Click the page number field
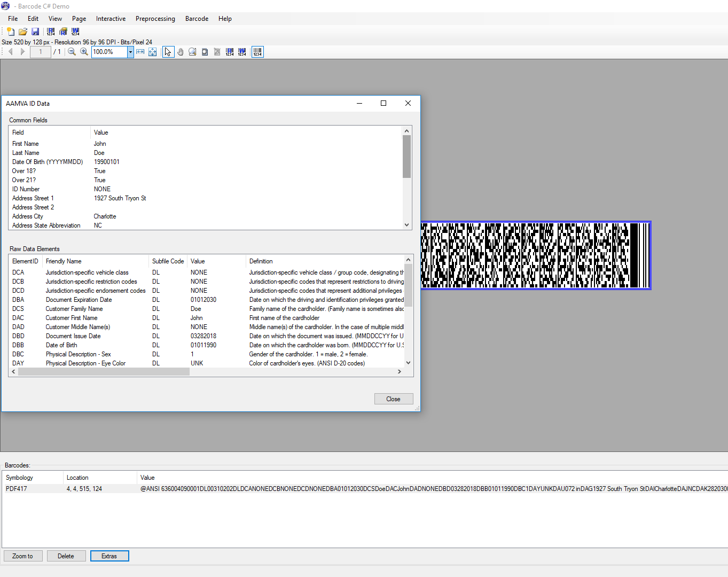 pyautogui.click(x=41, y=52)
